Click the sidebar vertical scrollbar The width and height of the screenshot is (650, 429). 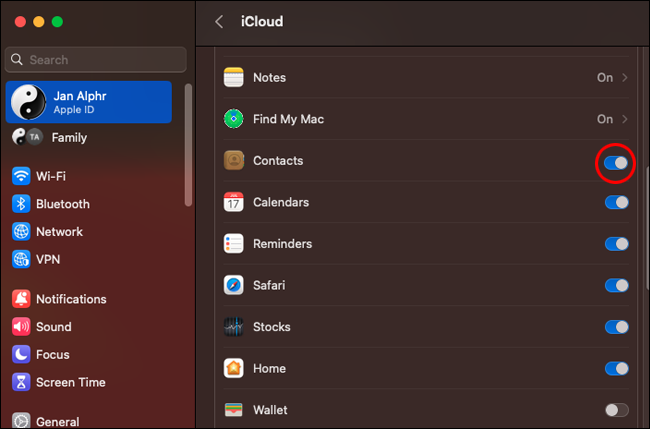point(188,145)
